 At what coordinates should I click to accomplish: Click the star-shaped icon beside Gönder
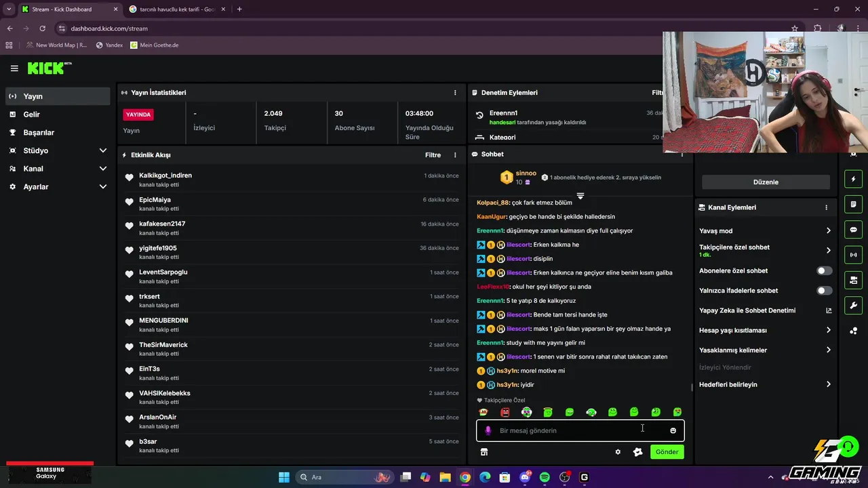click(637, 452)
